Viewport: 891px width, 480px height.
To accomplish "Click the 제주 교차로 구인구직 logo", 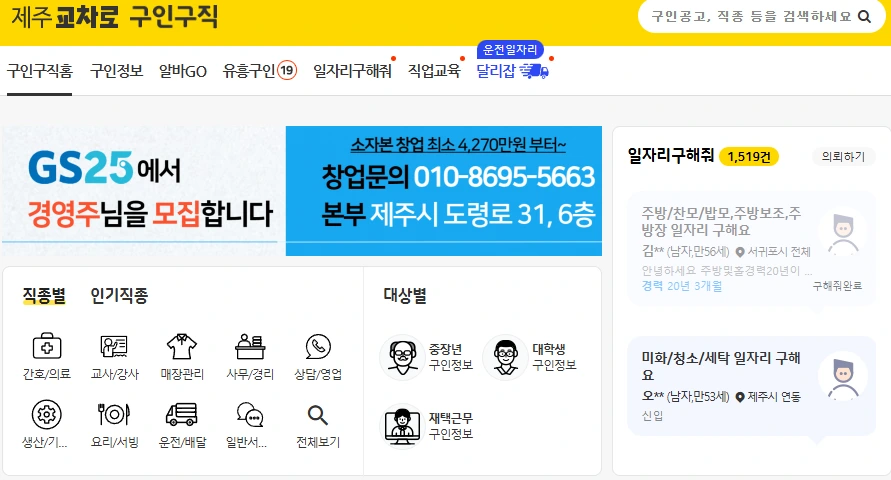I will [115, 16].
